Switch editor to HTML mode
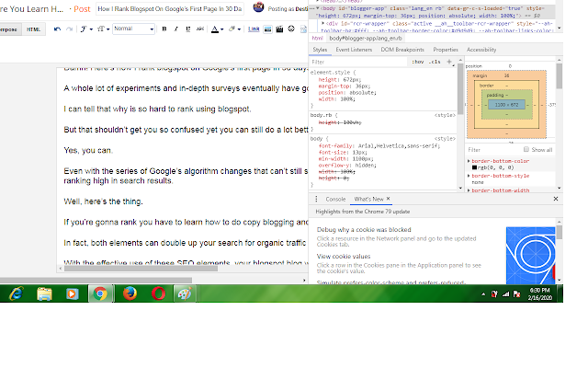Screen dimensions: 588x368 pyautogui.click(x=33, y=29)
